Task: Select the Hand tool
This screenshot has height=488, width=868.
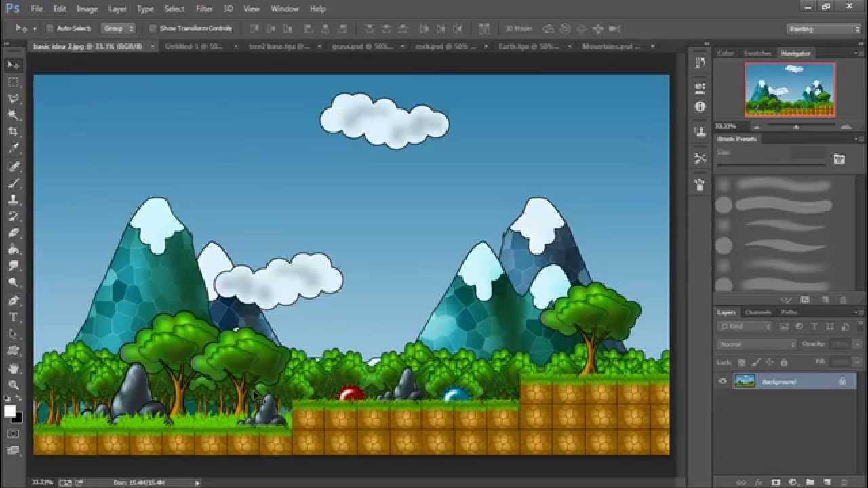Action: point(14,368)
